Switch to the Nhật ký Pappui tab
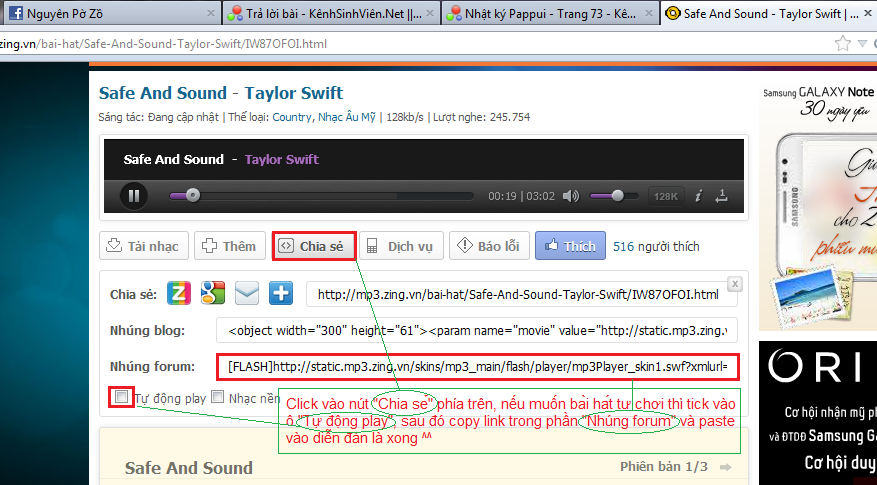 click(x=549, y=13)
